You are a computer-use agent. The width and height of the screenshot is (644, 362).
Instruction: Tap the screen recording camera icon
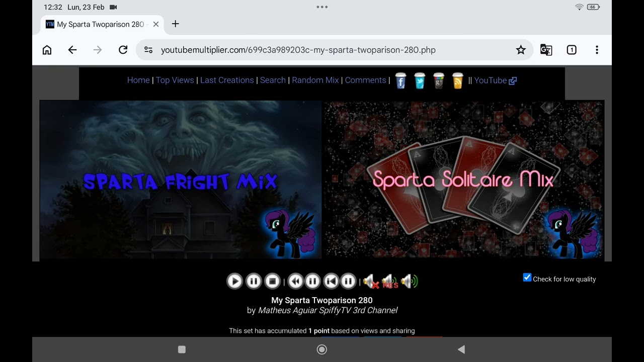[x=113, y=7]
